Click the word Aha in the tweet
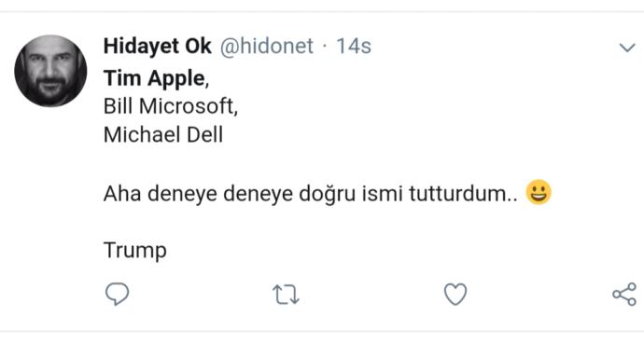Viewport: 644px width, 343px height. [122, 194]
